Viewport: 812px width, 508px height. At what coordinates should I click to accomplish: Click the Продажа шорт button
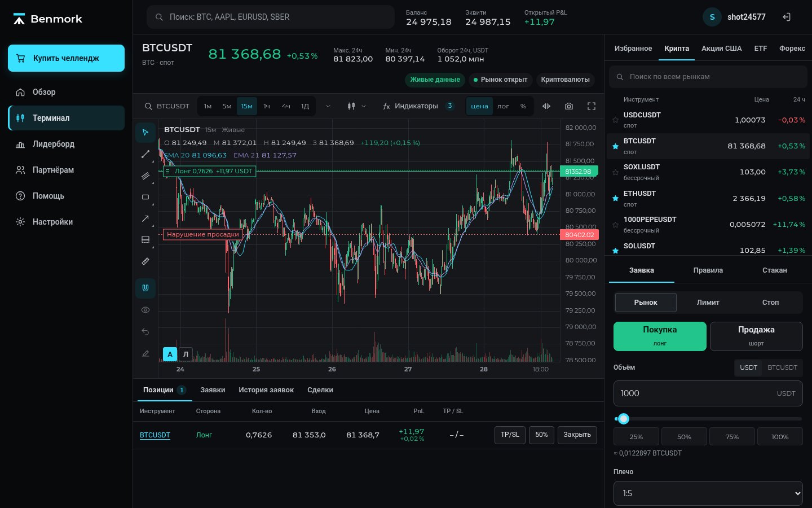point(756,336)
